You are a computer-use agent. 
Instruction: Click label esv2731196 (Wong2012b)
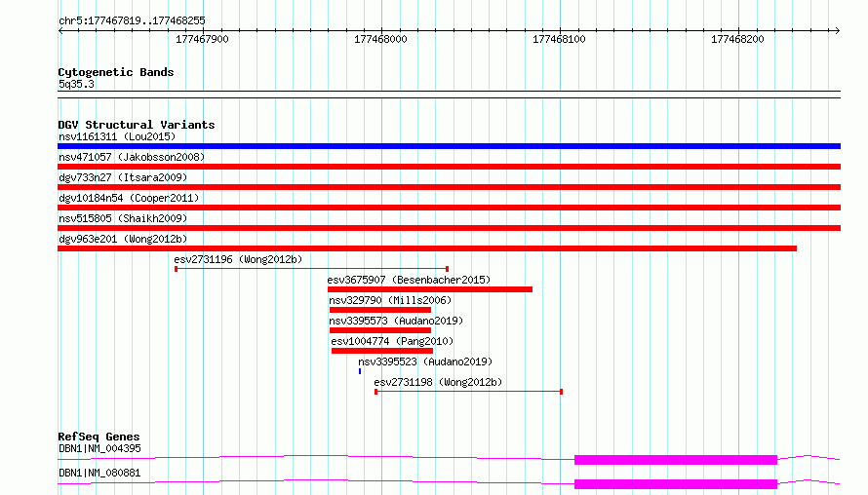238,259
